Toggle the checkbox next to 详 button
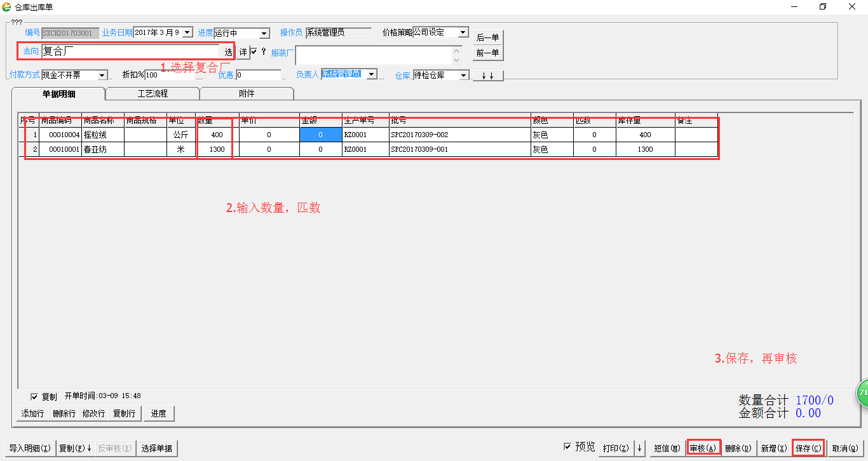868x461 pixels. [x=254, y=51]
